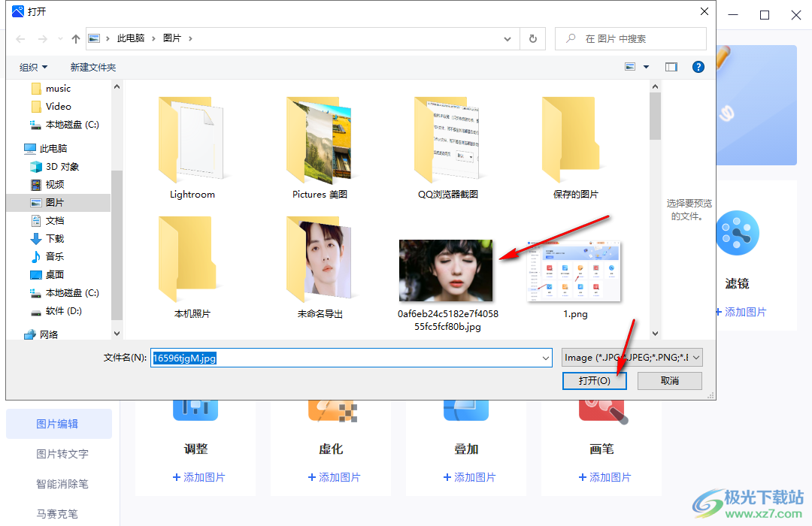Select the 保存的图片 folder
Screen dimensions: 812x526
(x=575, y=147)
